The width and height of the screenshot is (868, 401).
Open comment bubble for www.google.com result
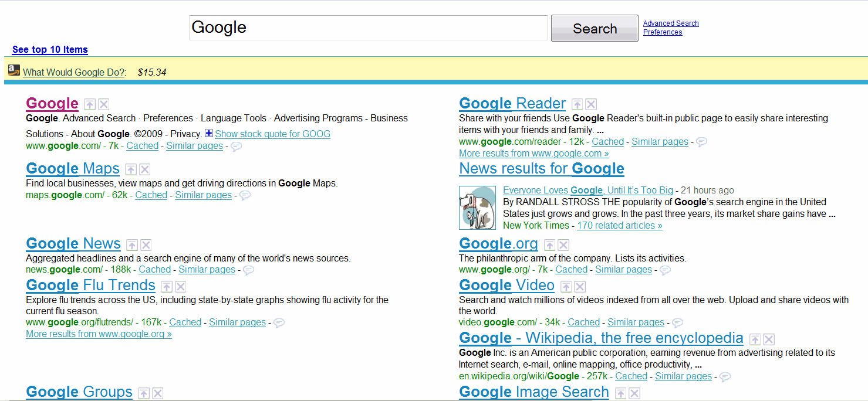click(236, 147)
